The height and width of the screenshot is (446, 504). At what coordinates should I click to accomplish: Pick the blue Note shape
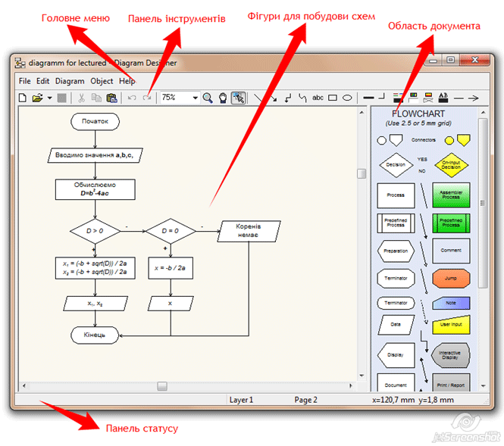pos(451,303)
